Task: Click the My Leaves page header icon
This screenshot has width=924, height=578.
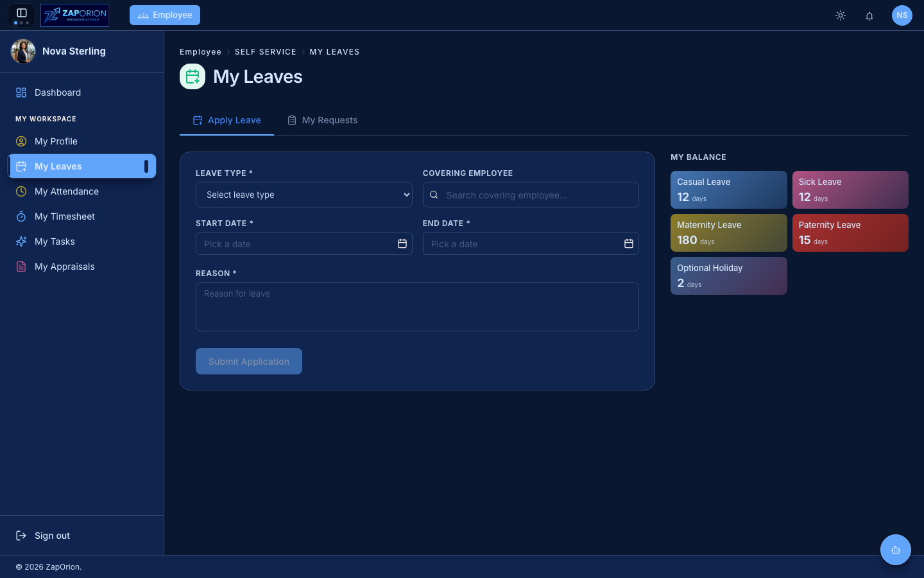Action: click(193, 76)
